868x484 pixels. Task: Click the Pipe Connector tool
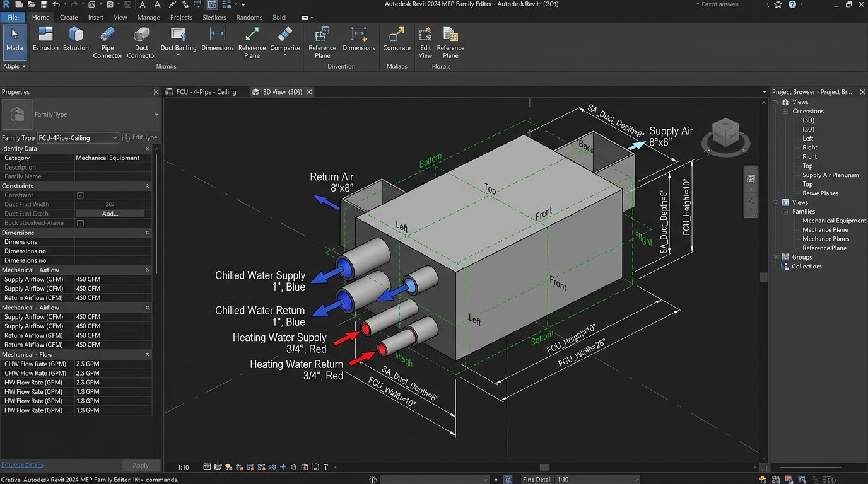[108, 43]
